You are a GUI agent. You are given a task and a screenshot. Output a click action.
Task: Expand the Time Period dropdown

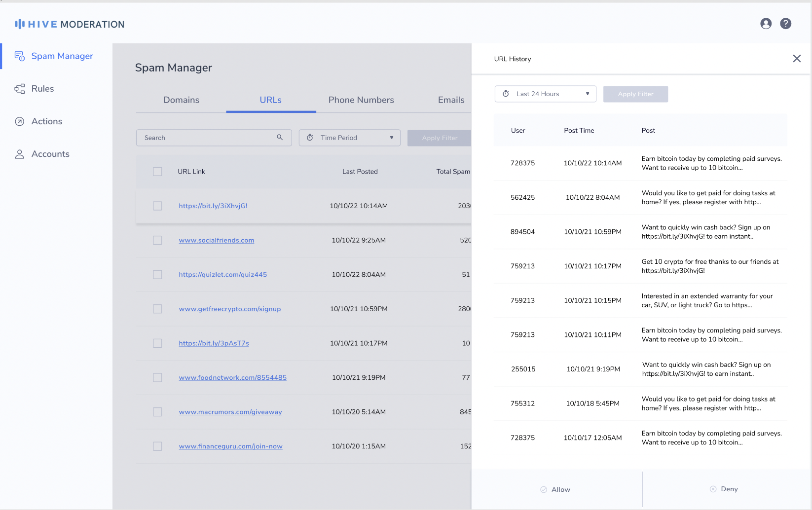[350, 138]
